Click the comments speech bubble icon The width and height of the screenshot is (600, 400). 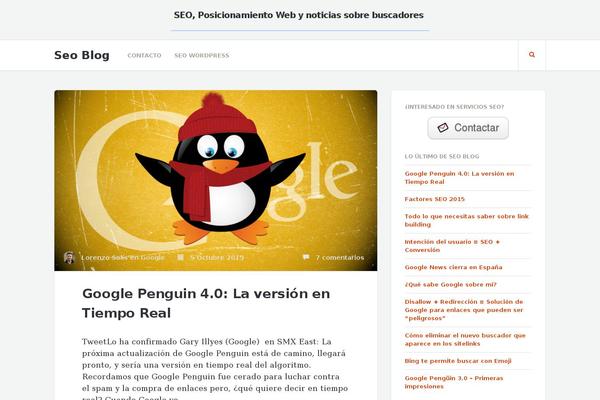[x=306, y=257]
